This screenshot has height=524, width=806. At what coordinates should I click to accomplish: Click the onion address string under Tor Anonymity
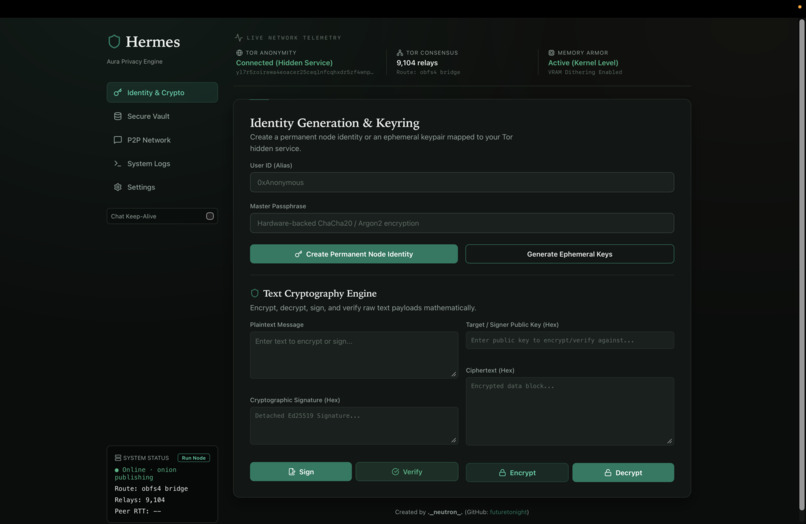coord(304,73)
